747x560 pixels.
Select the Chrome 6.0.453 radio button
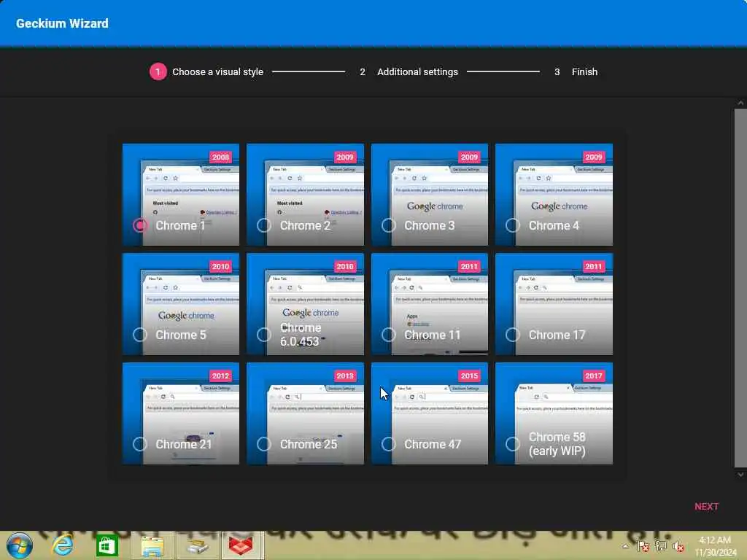coord(264,335)
